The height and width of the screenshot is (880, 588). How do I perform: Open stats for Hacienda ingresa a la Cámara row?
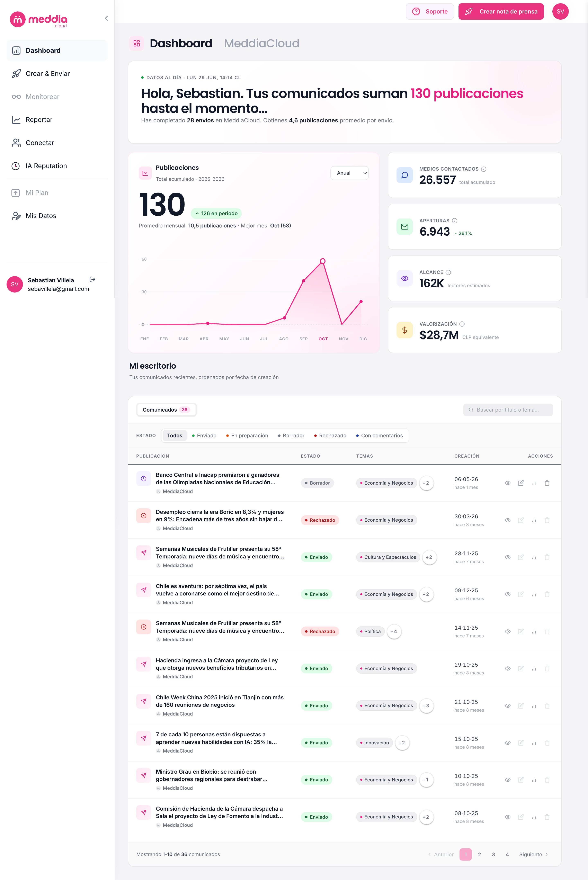click(534, 668)
